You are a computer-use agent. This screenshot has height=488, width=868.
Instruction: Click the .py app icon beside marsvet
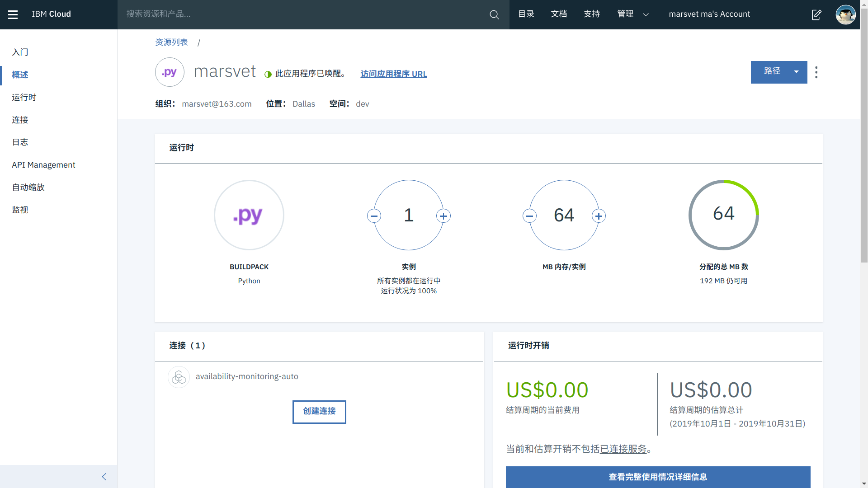pos(170,72)
